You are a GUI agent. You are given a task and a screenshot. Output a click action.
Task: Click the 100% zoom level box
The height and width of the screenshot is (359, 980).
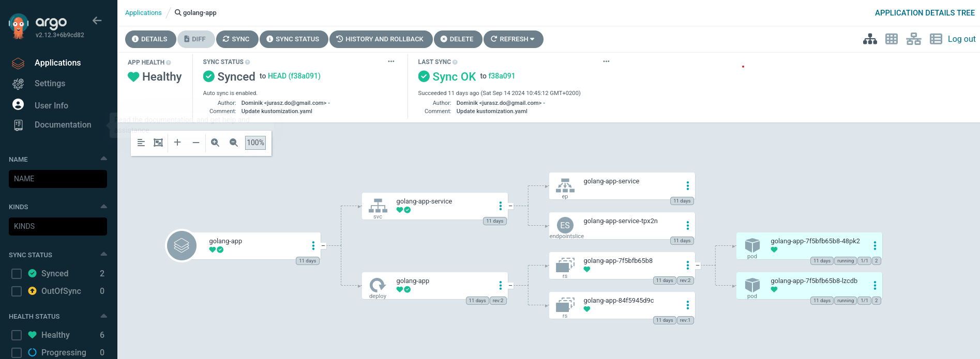point(255,143)
